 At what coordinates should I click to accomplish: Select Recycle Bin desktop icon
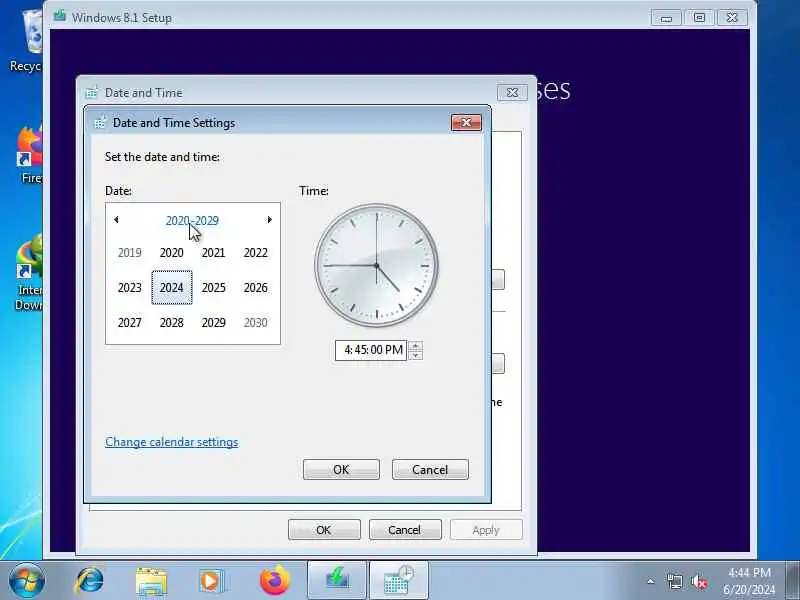pyautogui.click(x=28, y=41)
